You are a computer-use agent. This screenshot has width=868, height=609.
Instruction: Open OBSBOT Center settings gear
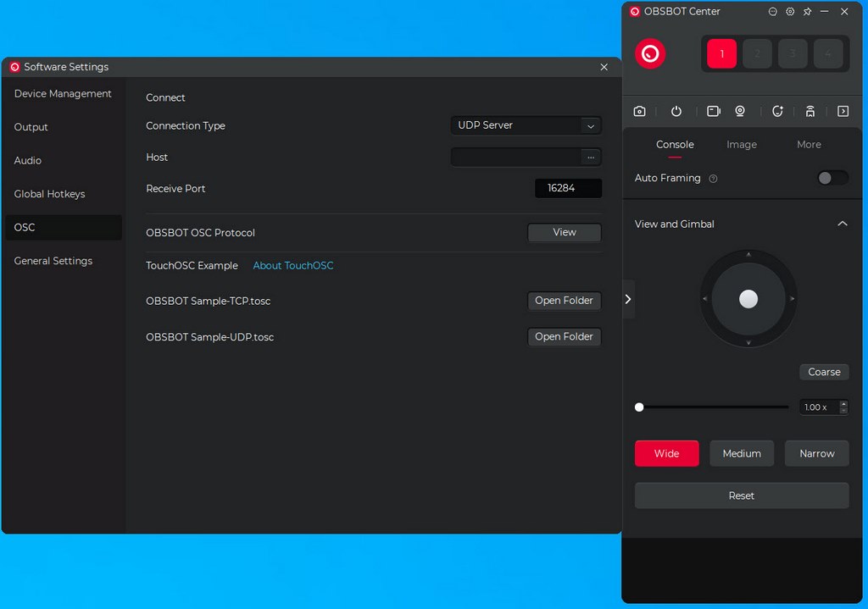790,12
